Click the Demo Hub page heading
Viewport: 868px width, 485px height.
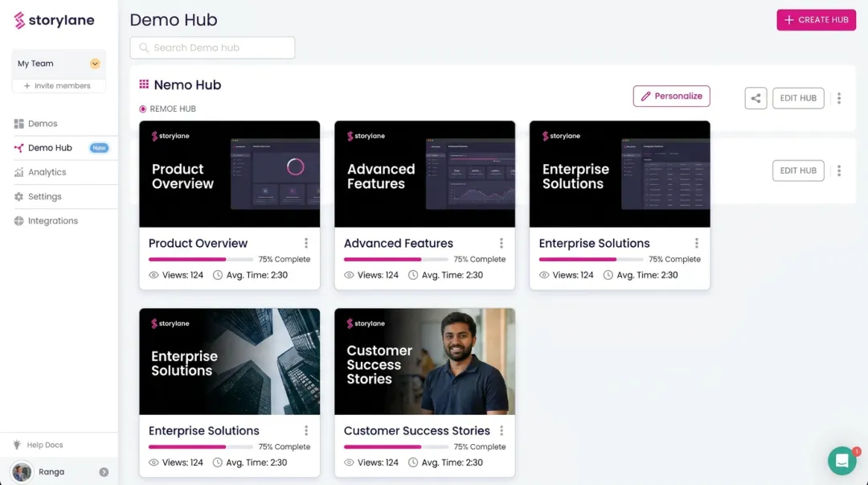174,20
